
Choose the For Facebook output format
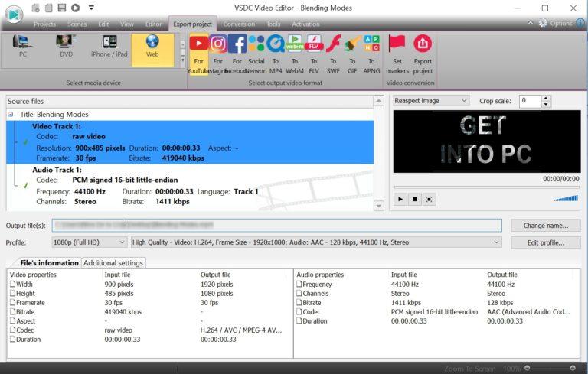237,54
